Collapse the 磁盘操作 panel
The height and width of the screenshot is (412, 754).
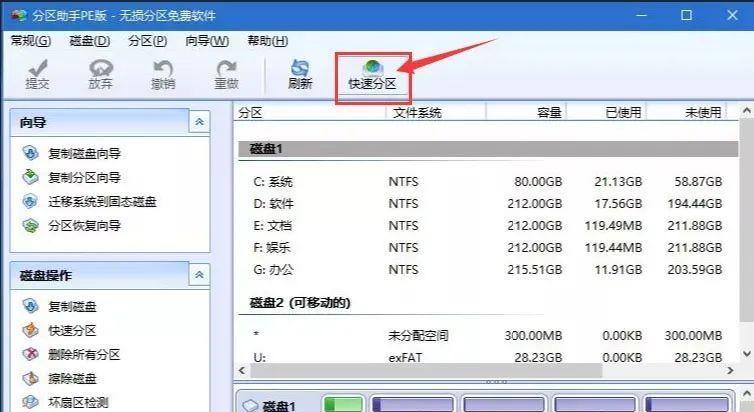(199, 275)
